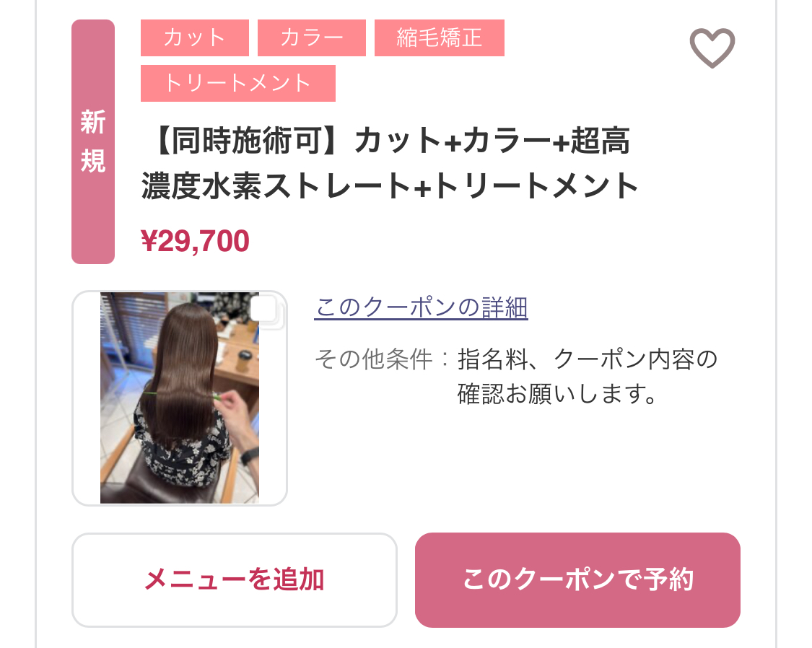Click the 【同時施術可】 coupon title line
Screen dimensions: 812x648
385,141
